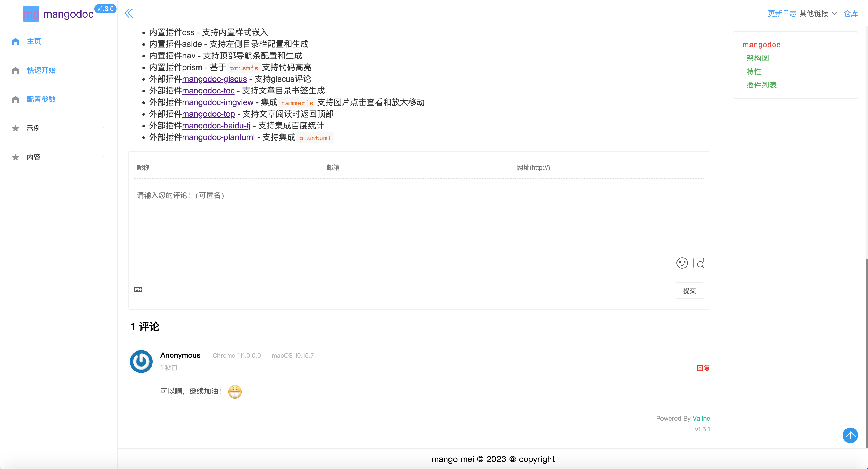
Task: Click the back-to-top arrow button
Action: [850, 435]
